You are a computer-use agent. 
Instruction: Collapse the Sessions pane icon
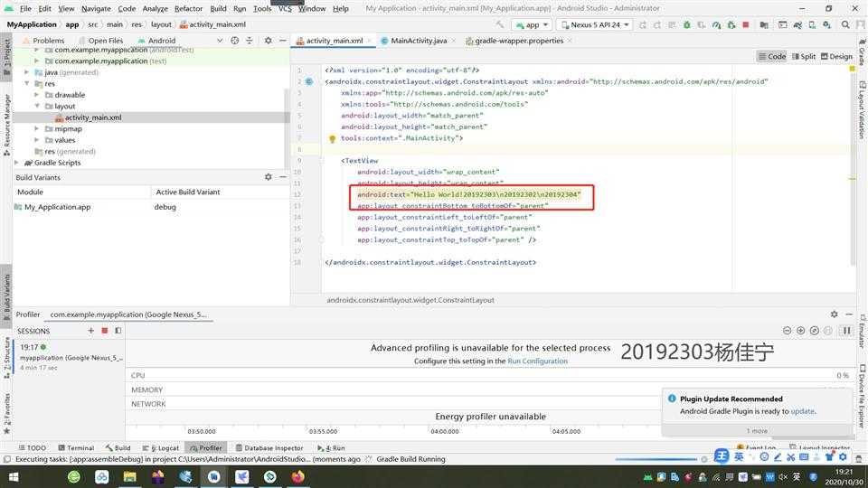[x=118, y=331]
